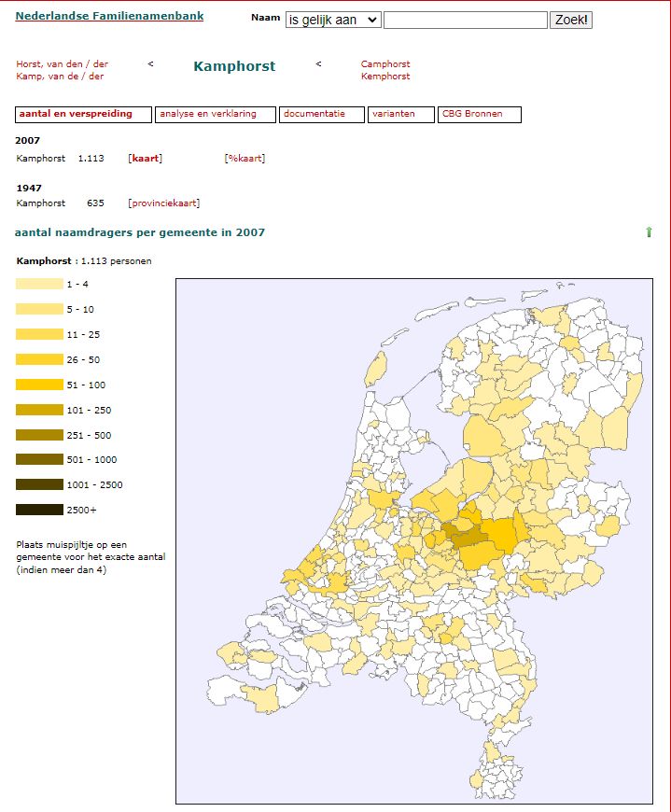Screen dimensions: 671x812
Task: Open the Nederlandse Familienamenbank home link
Action: [x=109, y=16]
